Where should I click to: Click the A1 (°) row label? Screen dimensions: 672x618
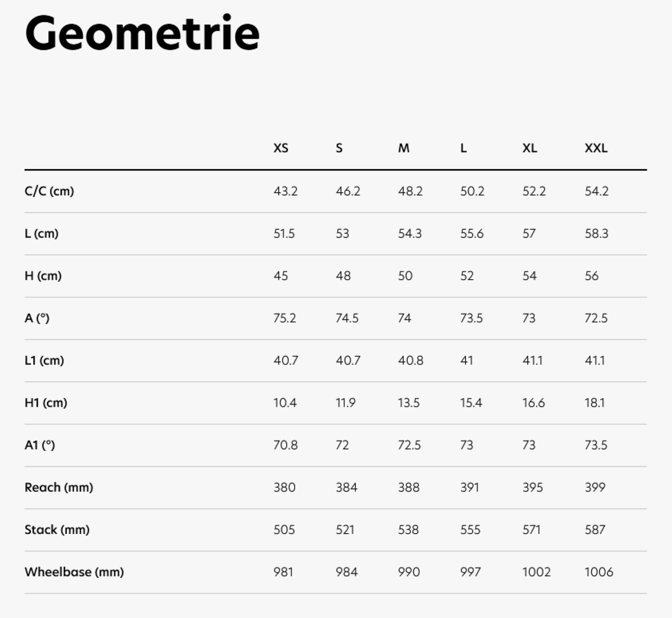point(40,445)
